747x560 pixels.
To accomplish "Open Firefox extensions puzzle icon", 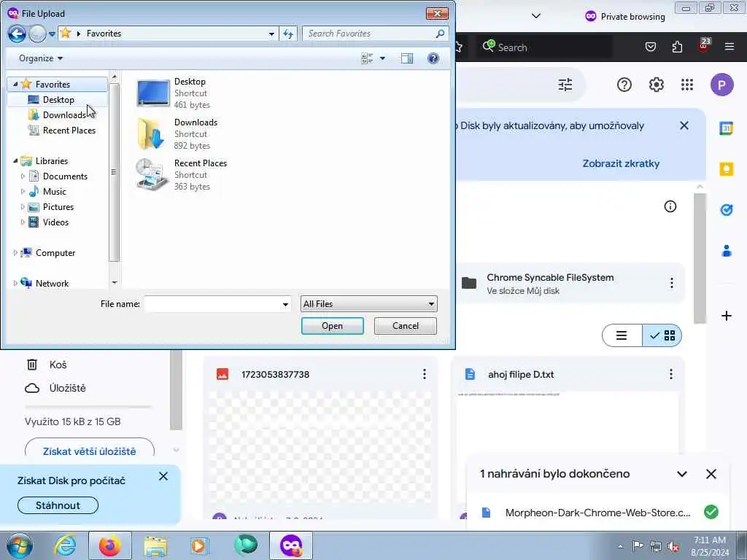I will [677, 47].
